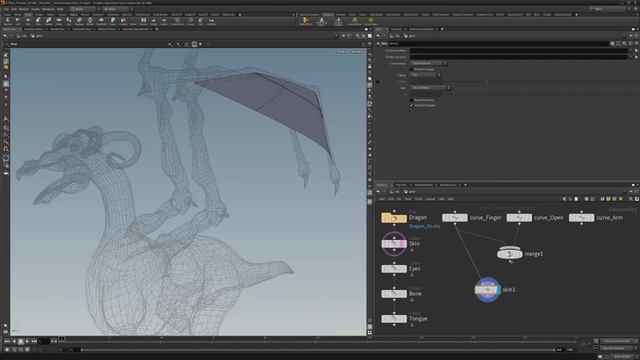640x360 pixels.
Task: Click the find node magnifier in network editor
Action: point(631,199)
